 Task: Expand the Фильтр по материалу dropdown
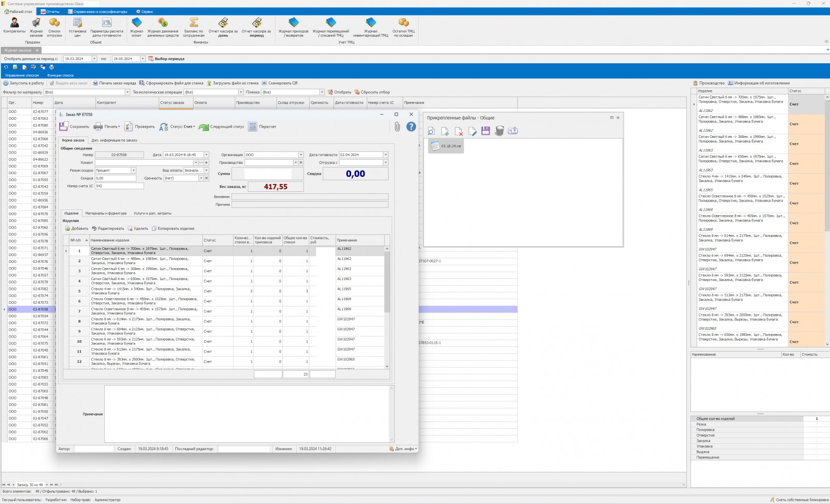(127, 92)
